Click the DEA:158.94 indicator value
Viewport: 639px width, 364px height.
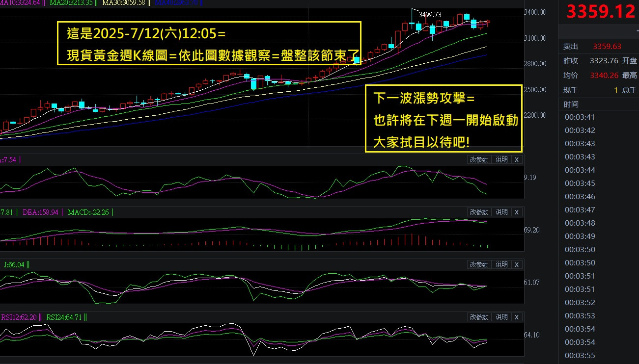pos(41,212)
